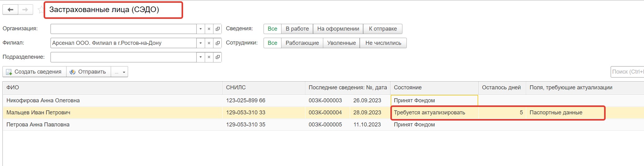This screenshot has height=166, width=644.
Task: Click the forward navigation arrow
Action: click(25, 10)
